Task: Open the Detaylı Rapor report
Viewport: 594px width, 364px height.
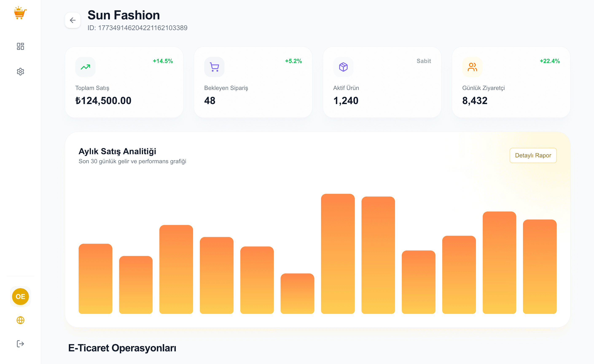Action: (533, 155)
